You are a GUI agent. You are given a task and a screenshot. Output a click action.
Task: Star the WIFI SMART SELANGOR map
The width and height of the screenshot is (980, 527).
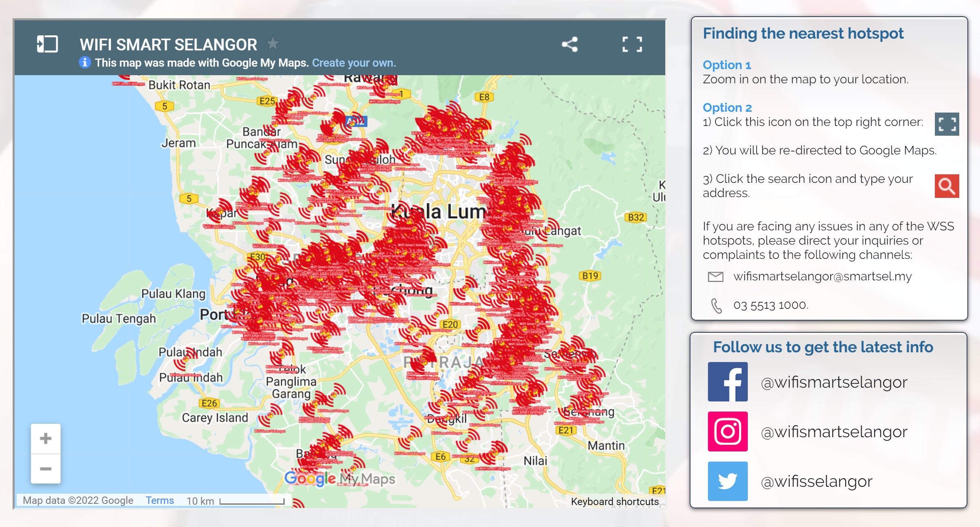(x=273, y=43)
